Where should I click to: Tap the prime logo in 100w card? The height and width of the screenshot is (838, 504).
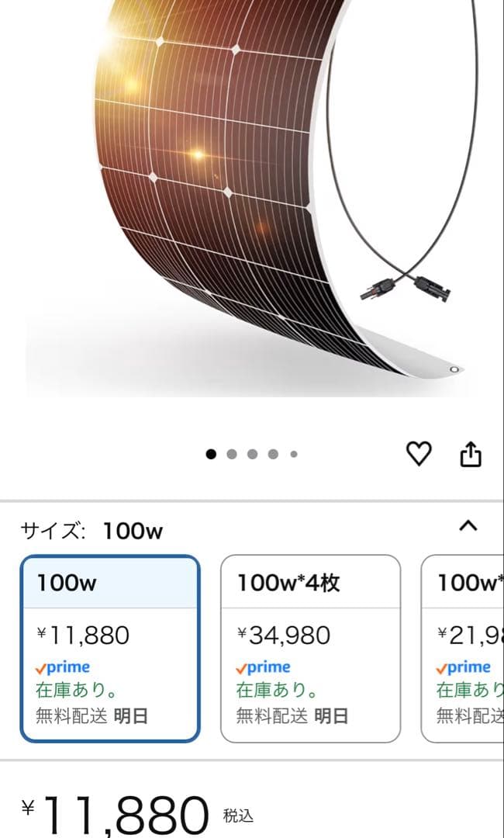tap(63, 667)
